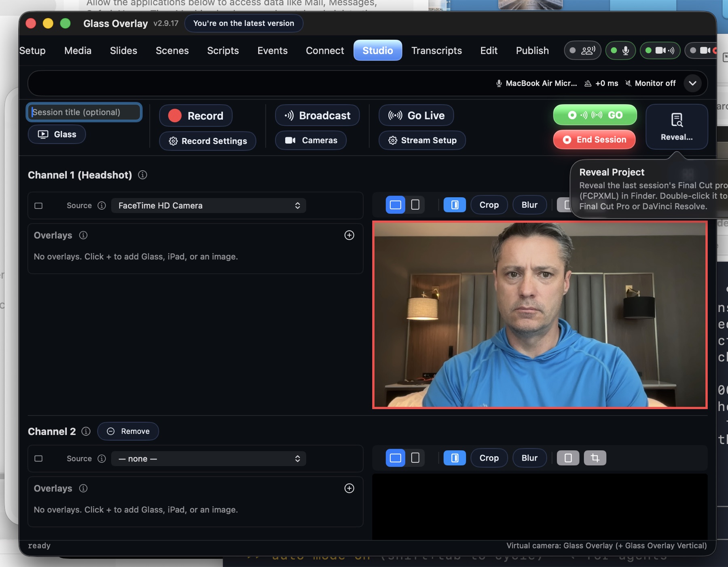The height and width of the screenshot is (567, 728).
Task: Click the Glass button
Action: pos(57,135)
